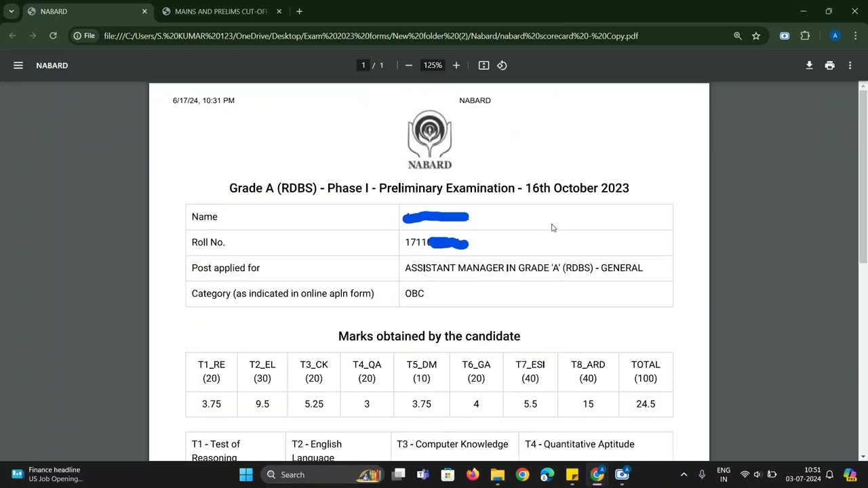Screen dimensions: 868x488
Task: Click 'Marks obtained by the candidate' heading
Action: pyautogui.click(x=429, y=336)
